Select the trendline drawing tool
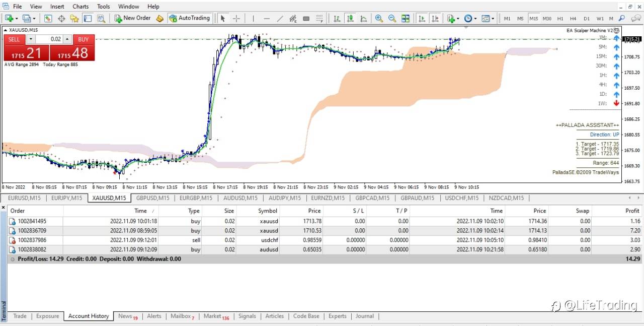 [x=280, y=18]
